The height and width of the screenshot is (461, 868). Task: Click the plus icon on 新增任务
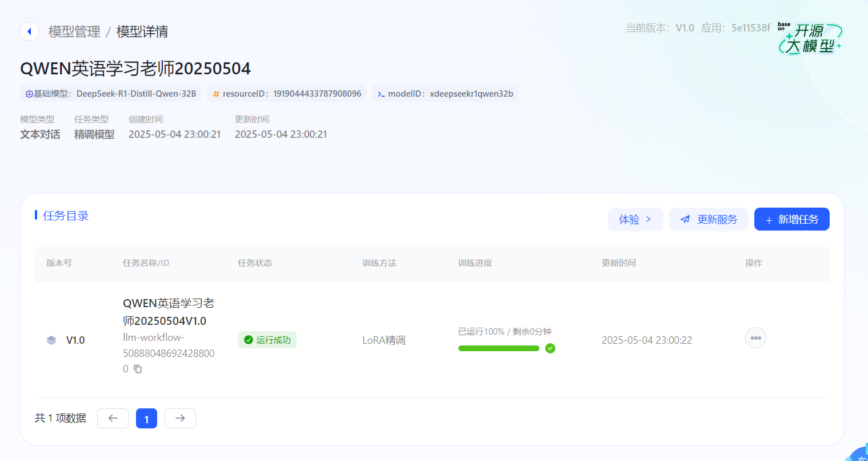click(769, 220)
